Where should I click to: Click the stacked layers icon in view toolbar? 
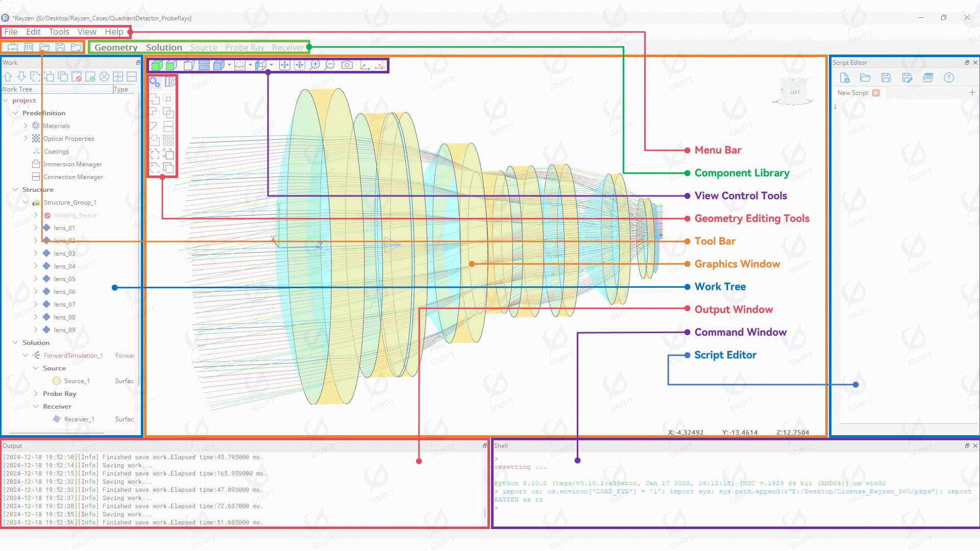pyautogui.click(x=204, y=65)
